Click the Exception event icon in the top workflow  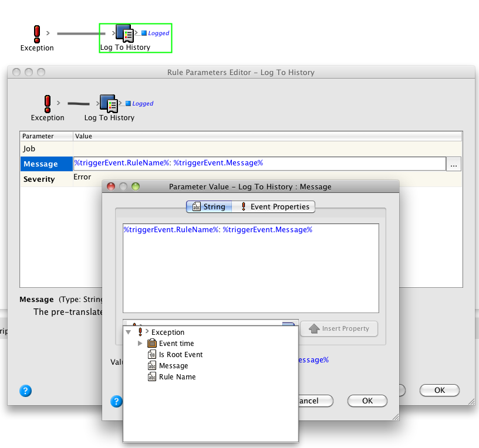click(x=37, y=33)
